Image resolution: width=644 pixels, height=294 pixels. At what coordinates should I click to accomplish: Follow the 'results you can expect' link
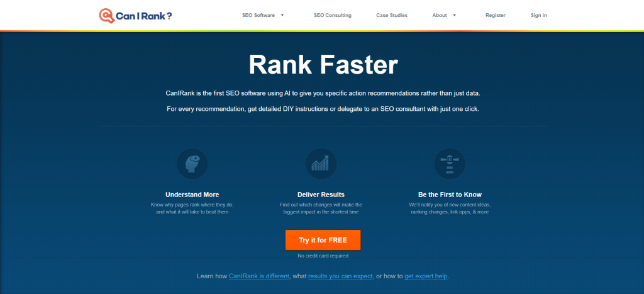[x=340, y=276]
